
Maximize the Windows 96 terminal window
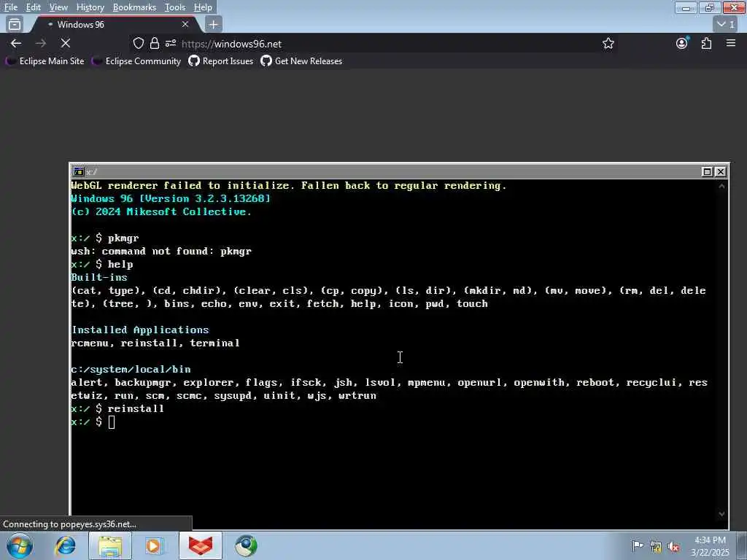pos(708,172)
